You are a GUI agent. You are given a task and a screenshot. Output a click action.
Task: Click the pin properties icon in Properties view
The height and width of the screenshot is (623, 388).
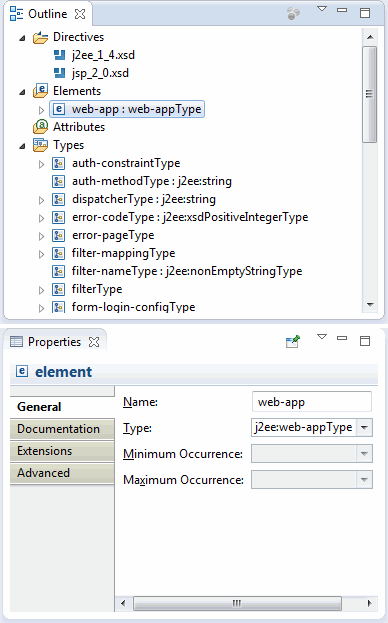click(293, 341)
